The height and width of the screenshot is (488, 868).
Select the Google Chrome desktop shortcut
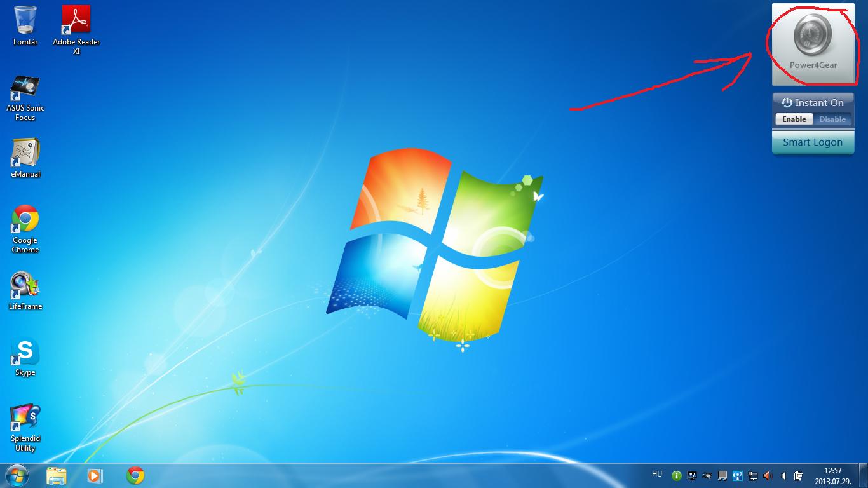25,229
